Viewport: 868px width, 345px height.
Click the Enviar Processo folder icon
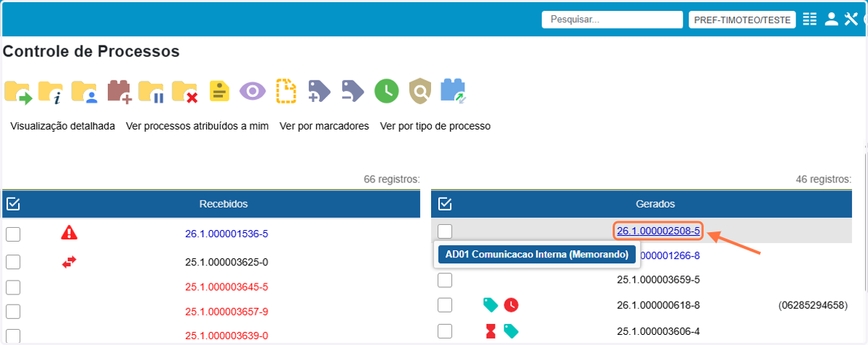[17, 92]
